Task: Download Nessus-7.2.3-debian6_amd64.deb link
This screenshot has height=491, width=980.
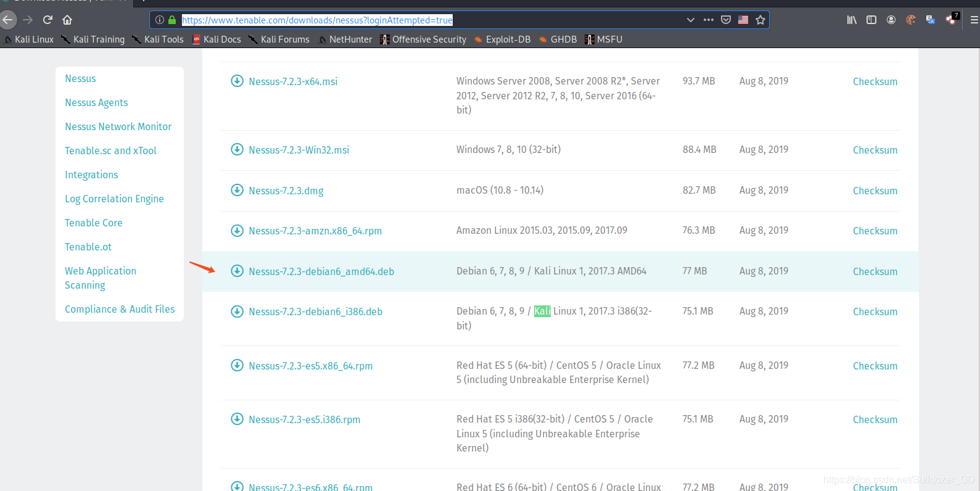Action: click(321, 271)
